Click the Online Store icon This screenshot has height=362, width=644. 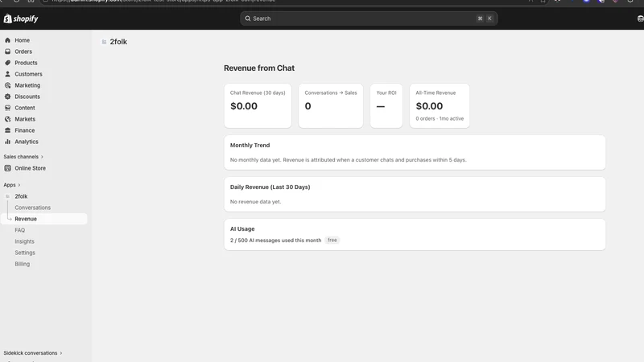(7, 168)
